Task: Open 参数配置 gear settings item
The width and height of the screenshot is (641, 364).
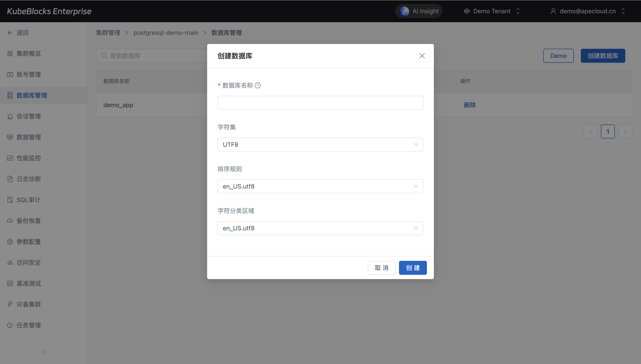Action: point(29,241)
